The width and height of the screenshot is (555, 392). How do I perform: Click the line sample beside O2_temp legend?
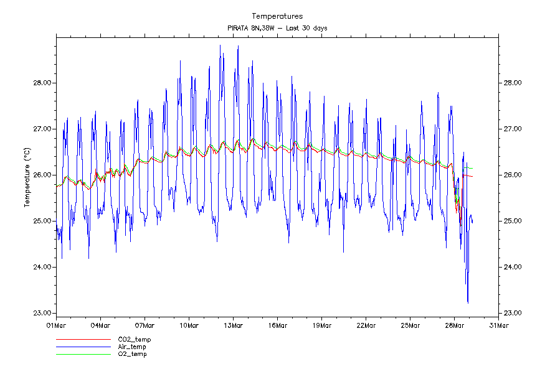click(83, 354)
